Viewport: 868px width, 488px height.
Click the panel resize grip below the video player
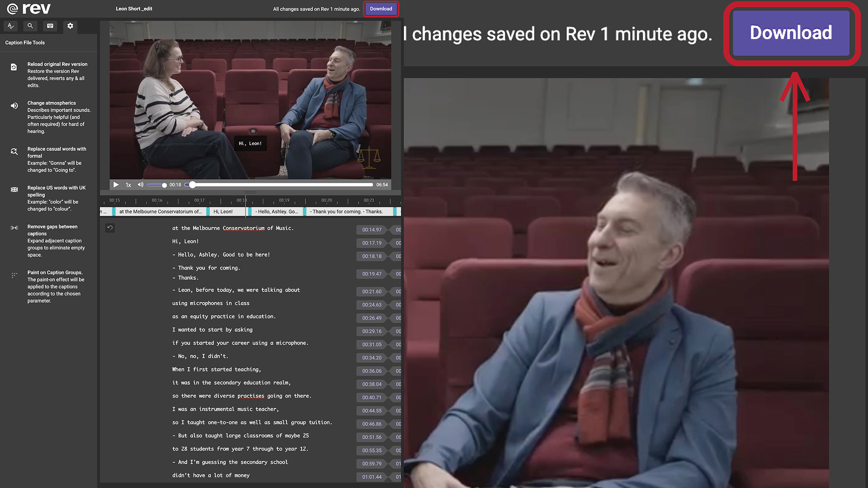point(250,192)
